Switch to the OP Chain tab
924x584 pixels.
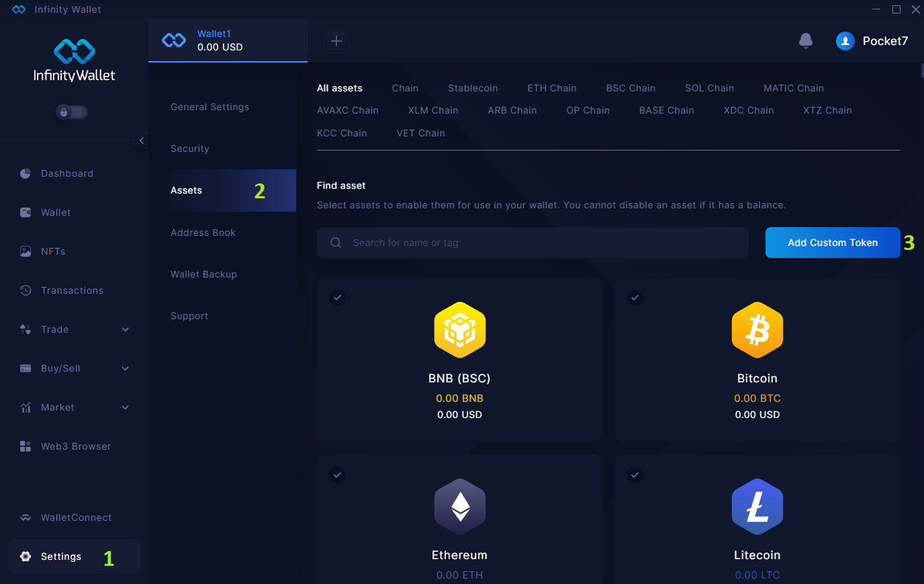click(x=588, y=110)
